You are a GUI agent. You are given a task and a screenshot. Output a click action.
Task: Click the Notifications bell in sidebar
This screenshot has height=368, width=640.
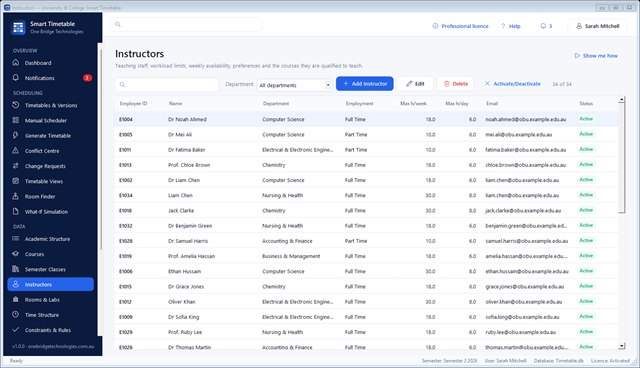click(16, 78)
